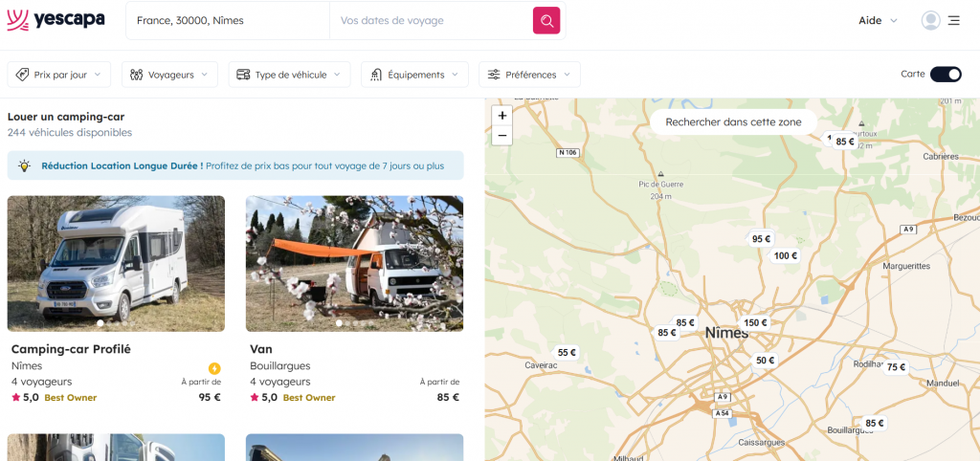Click the Nîmes city label on the map
This screenshot has height=461, width=980.
pyautogui.click(x=726, y=334)
